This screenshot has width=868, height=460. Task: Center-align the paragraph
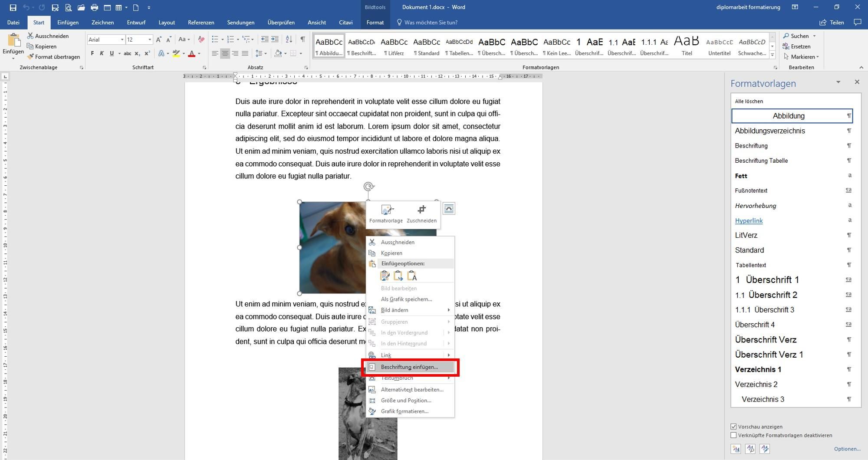tap(225, 53)
